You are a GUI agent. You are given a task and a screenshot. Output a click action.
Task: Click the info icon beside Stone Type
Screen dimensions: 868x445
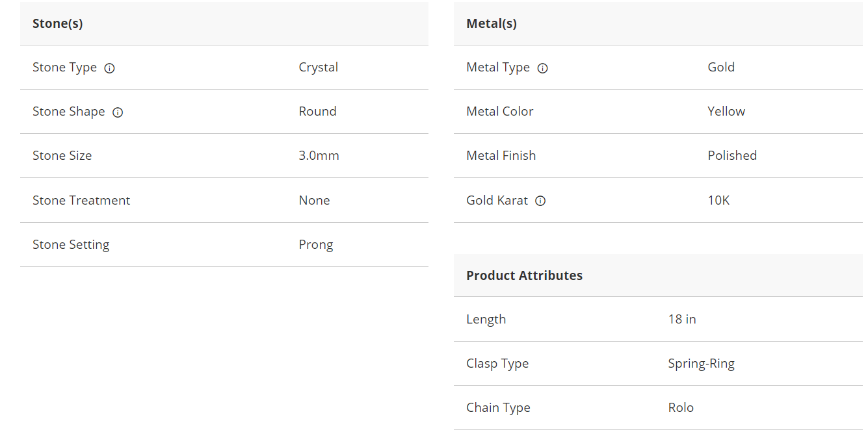pyautogui.click(x=110, y=68)
